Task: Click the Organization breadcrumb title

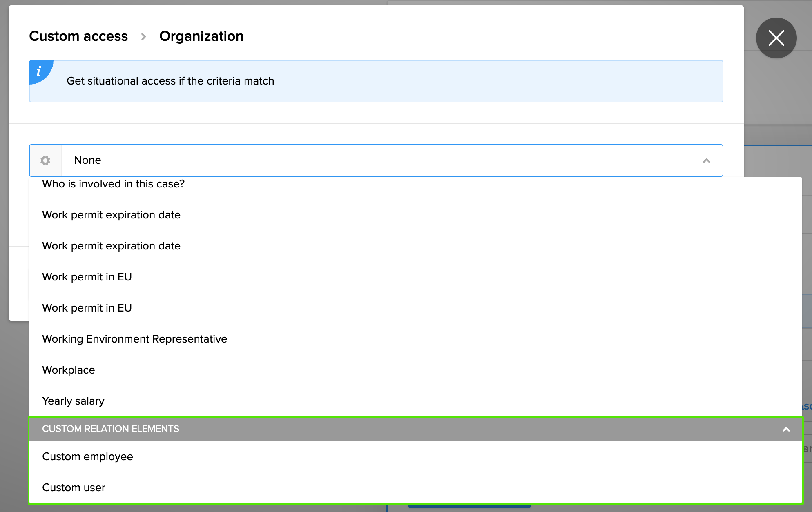Action: point(201,36)
